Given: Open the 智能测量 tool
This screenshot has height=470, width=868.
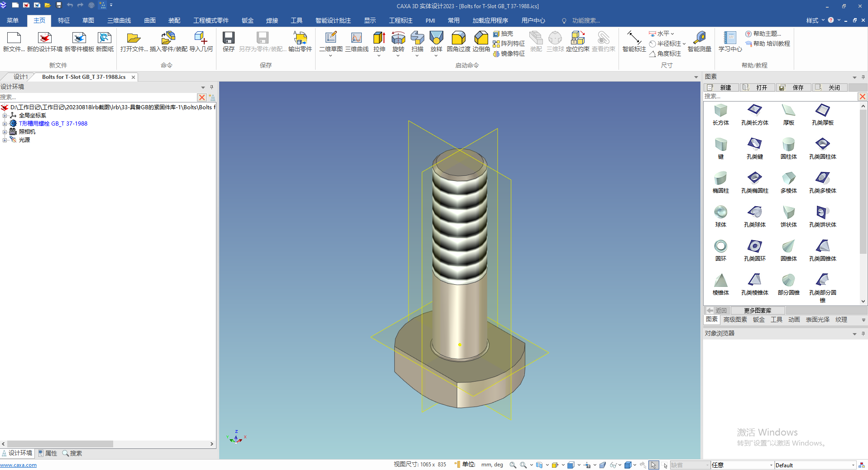Looking at the screenshot, I should (x=700, y=42).
